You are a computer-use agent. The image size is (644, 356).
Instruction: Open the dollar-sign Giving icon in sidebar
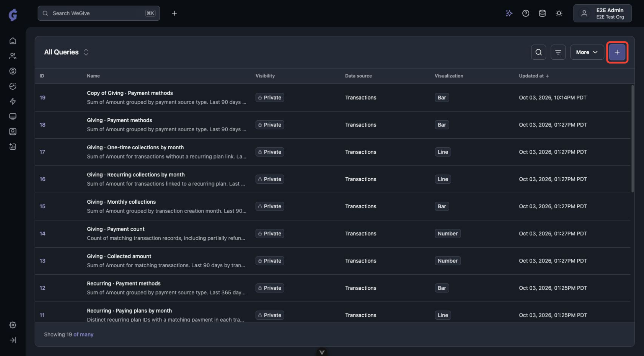(x=13, y=71)
